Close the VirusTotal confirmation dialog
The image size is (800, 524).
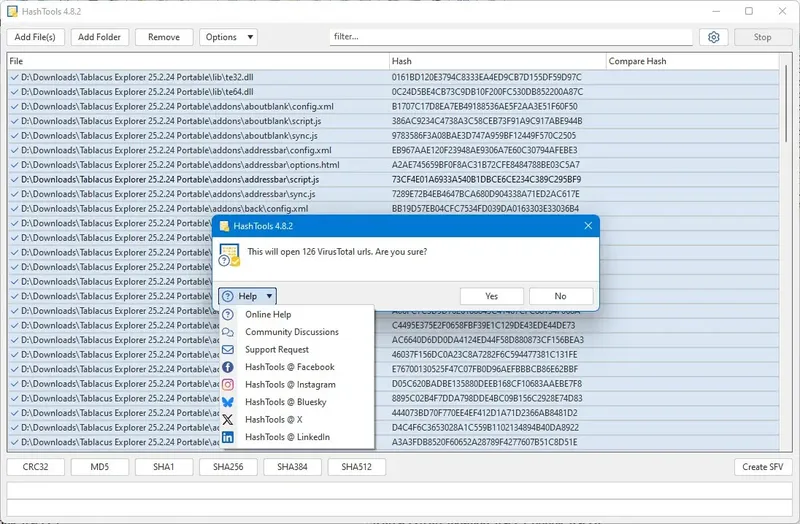click(588, 226)
